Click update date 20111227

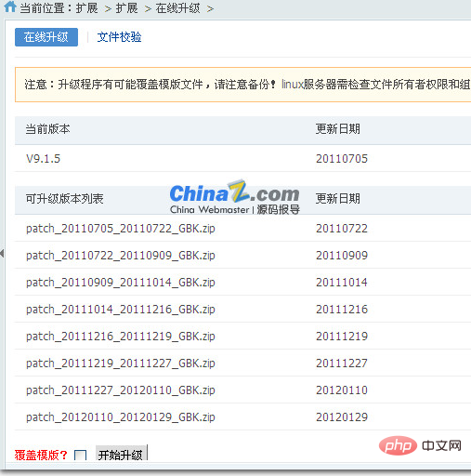(342, 364)
